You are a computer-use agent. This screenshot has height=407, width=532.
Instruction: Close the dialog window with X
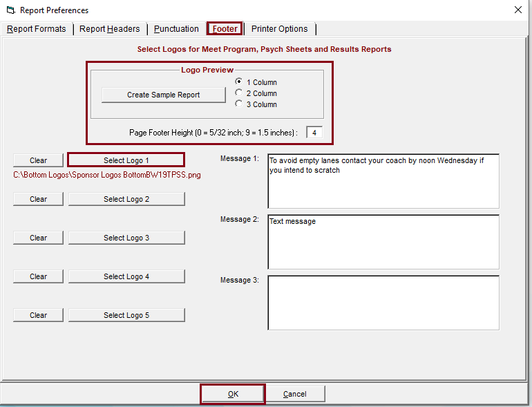click(x=517, y=10)
